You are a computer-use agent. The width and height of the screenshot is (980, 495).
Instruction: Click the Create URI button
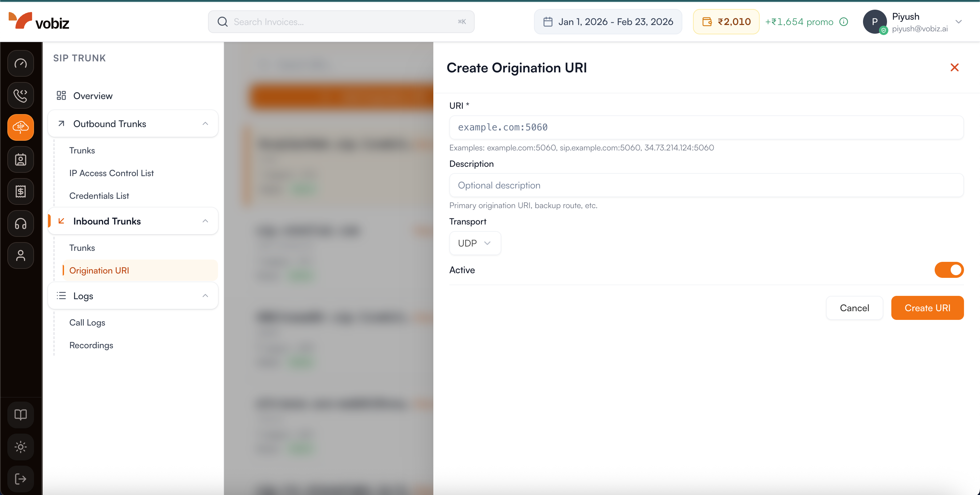tap(927, 308)
